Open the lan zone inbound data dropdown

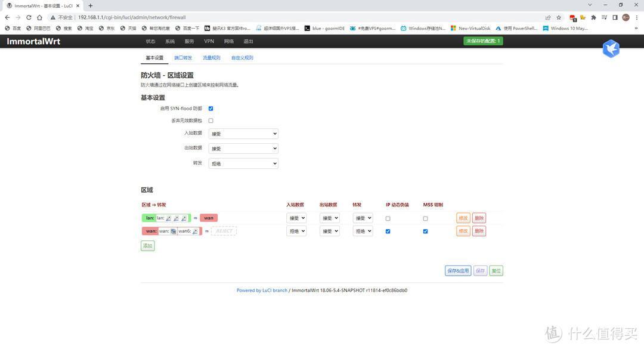(296, 218)
